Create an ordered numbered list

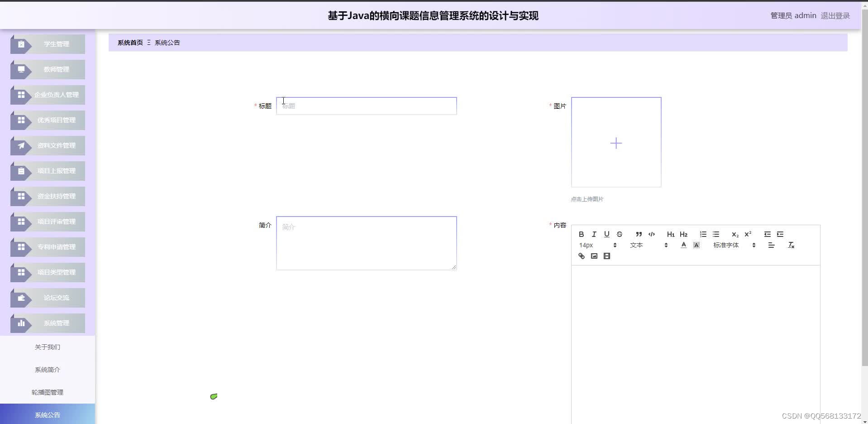pyautogui.click(x=703, y=234)
